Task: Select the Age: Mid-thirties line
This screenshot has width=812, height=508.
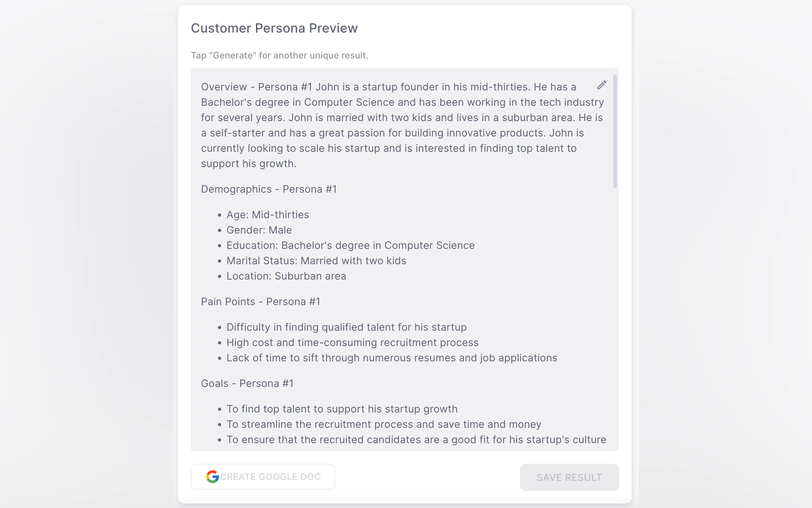Action: (x=268, y=215)
